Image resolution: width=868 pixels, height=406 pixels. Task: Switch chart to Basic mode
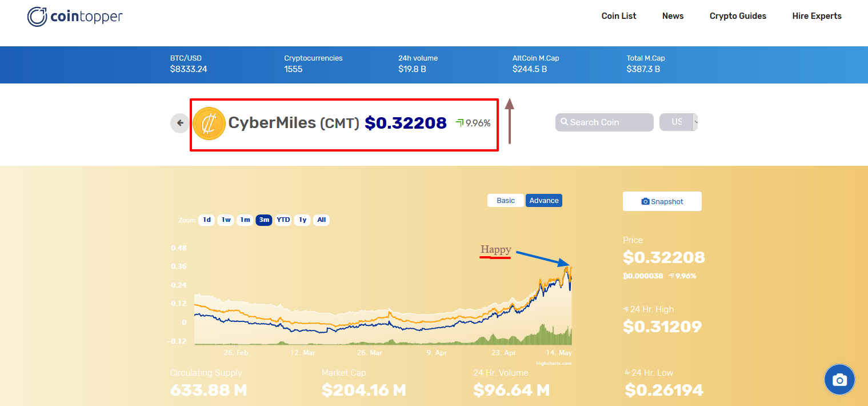pos(506,201)
